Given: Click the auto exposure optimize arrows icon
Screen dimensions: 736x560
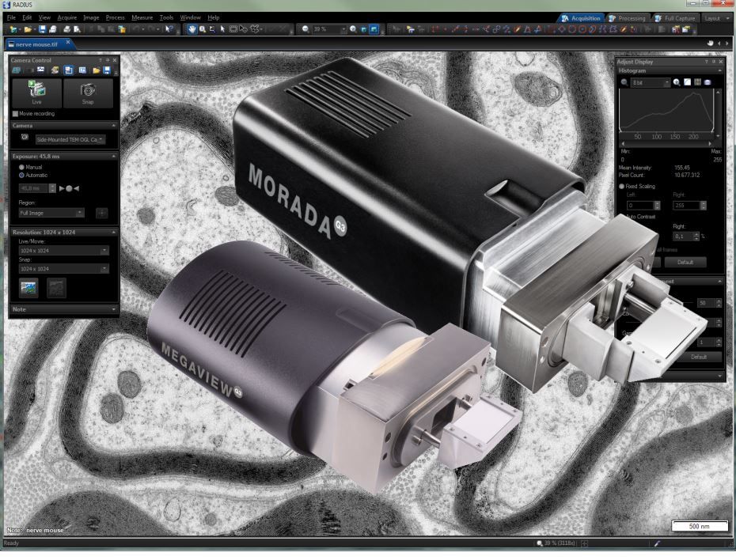Looking at the screenshot, I should point(69,188).
